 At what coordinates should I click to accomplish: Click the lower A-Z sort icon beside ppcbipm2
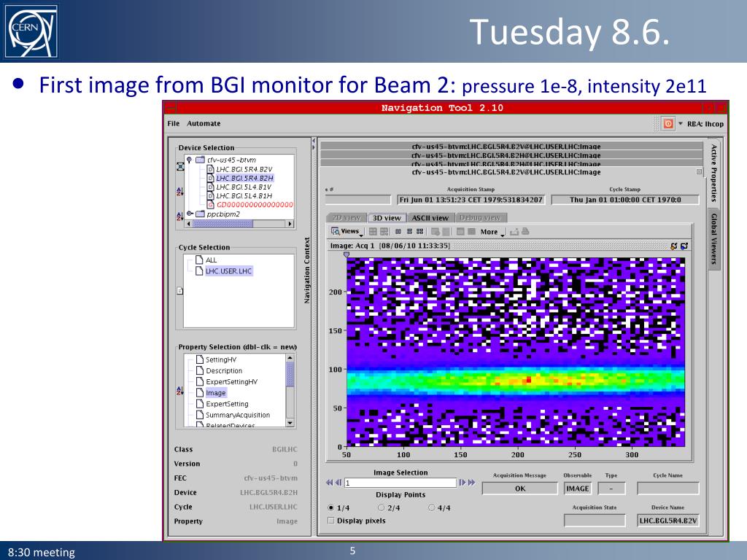(179, 216)
